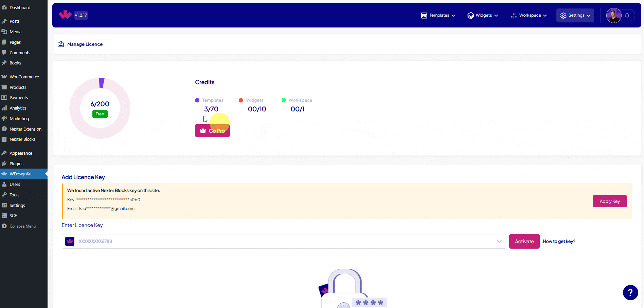Expand the Workspace header dropdown
Screen dimensions: 644x308
point(529,15)
